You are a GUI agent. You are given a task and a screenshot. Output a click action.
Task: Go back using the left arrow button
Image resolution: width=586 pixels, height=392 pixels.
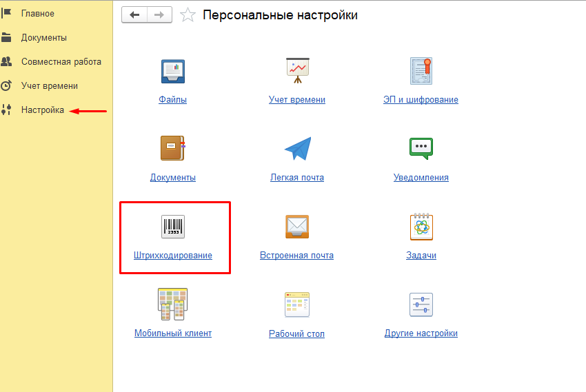134,15
